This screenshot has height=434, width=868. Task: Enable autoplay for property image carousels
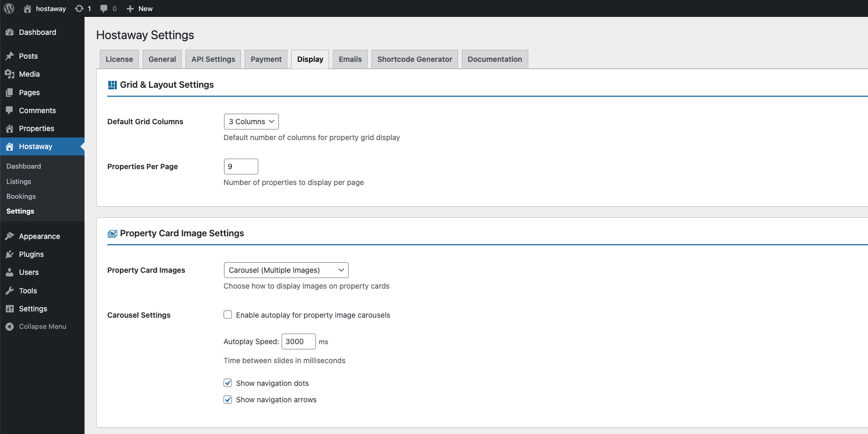point(228,315)
